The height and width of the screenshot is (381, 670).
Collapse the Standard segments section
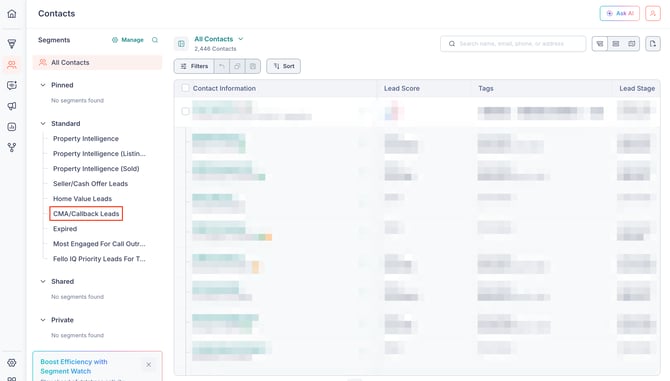(43, 123)
